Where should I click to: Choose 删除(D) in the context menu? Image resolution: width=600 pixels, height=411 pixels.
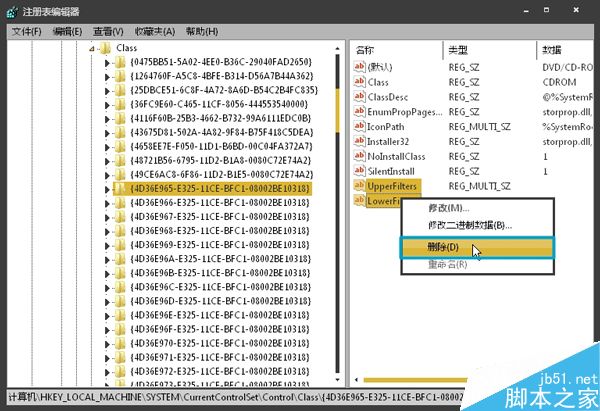pos(477,247)
